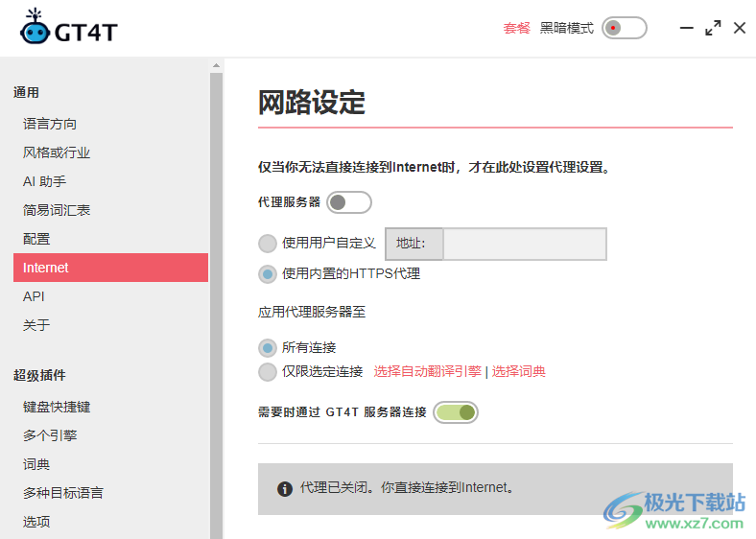Open 关于 about page

click(x=36, y=325)
